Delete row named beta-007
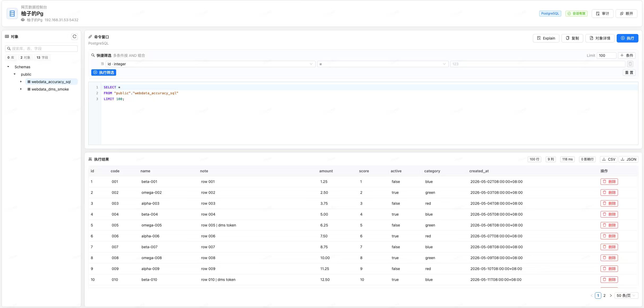 (x=609, y=247)
